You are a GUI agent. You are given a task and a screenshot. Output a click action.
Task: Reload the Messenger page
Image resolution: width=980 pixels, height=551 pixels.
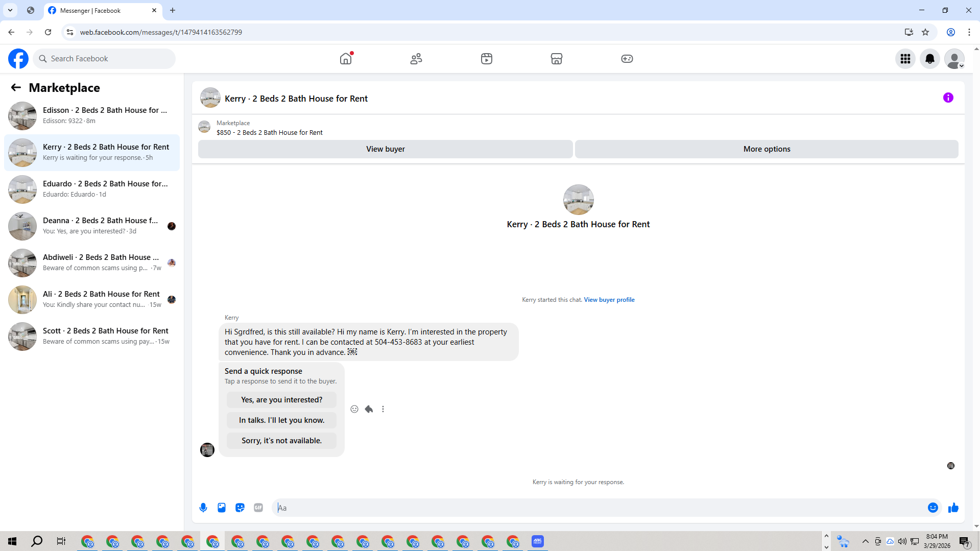point(48,32)
